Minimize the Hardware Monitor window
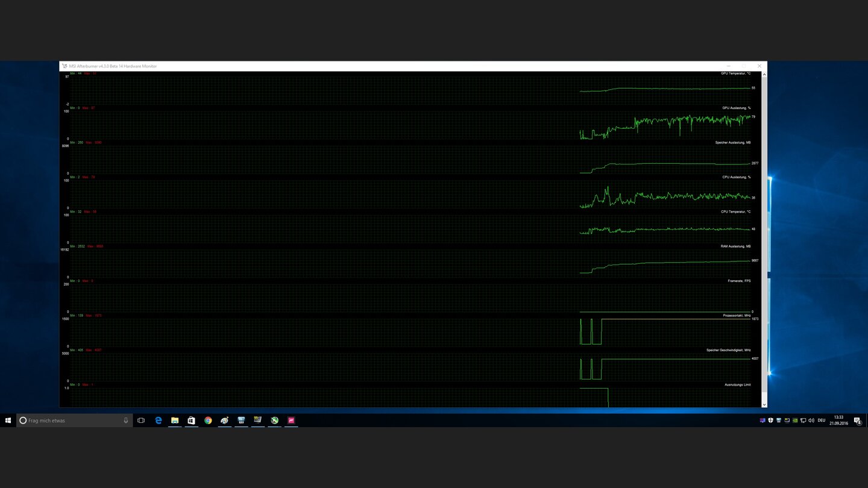 coord(728,66)
